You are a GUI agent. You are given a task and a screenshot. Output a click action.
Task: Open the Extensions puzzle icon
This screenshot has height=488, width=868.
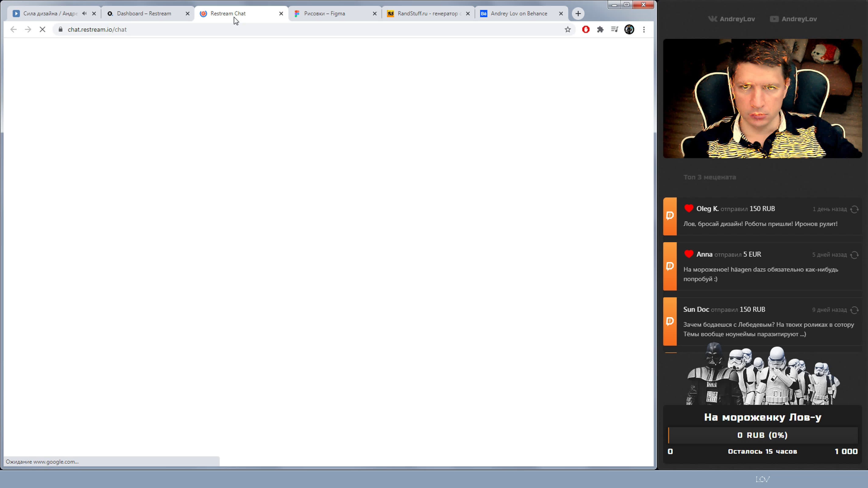600,30
